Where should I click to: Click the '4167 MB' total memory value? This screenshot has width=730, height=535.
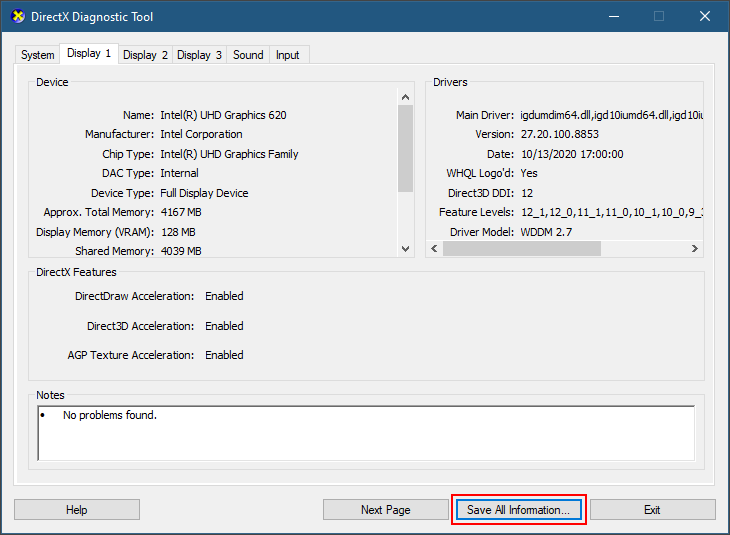click(181, 212)
